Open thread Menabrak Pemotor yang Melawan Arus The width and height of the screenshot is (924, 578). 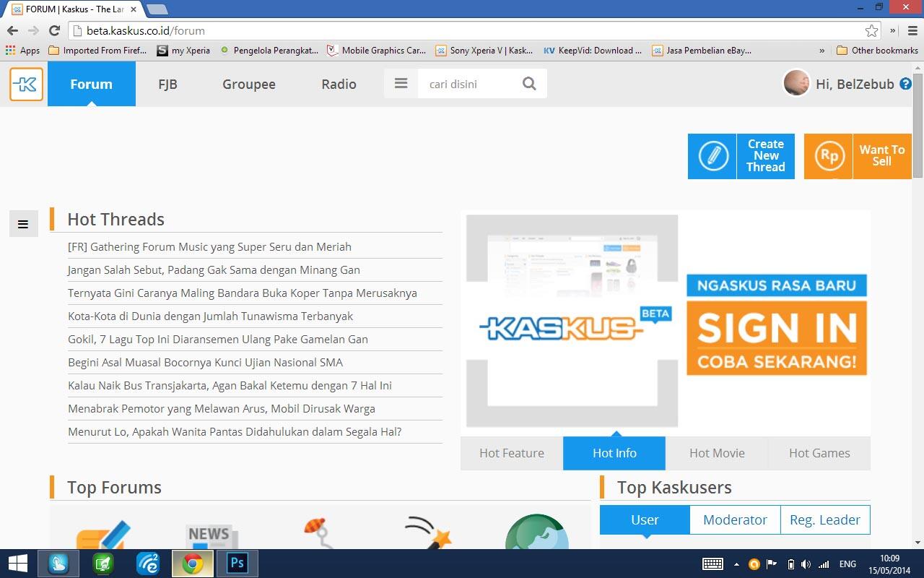click(222, 408)
